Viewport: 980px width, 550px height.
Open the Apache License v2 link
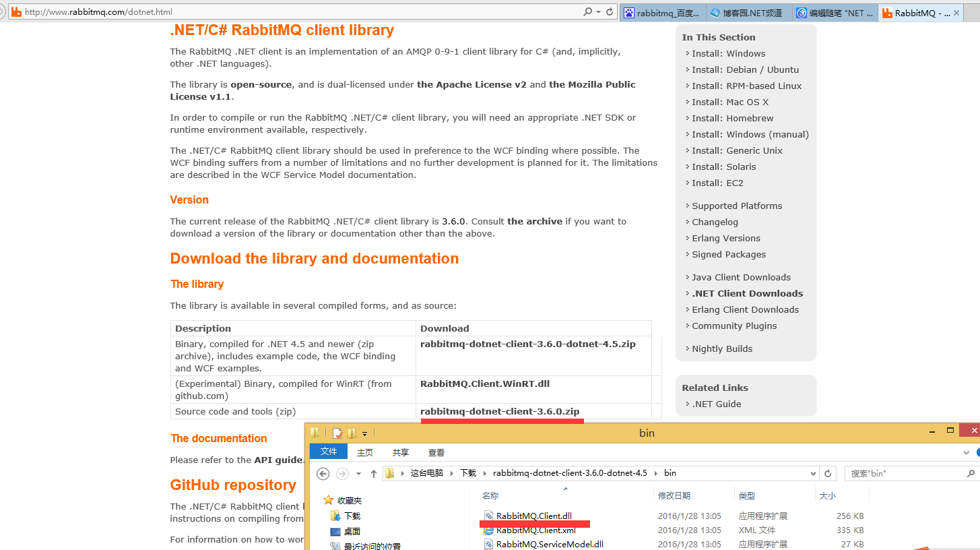pyautogui.click(x=471, y=85)
